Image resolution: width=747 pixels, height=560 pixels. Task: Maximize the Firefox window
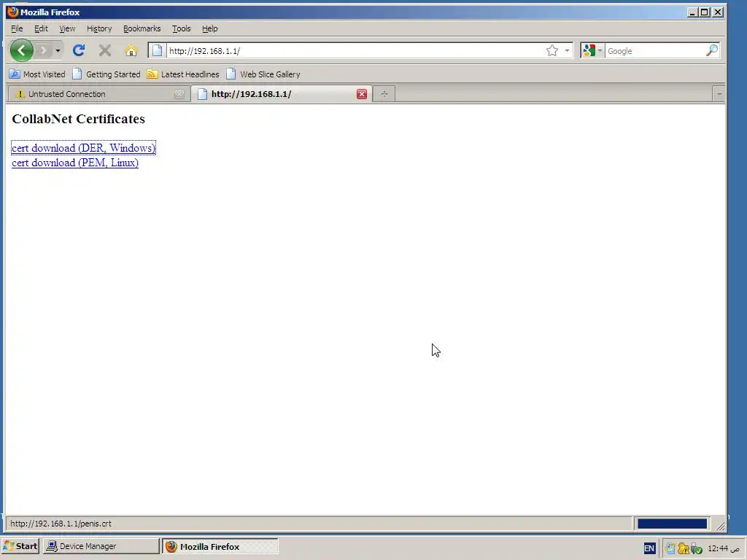point(705,12)
